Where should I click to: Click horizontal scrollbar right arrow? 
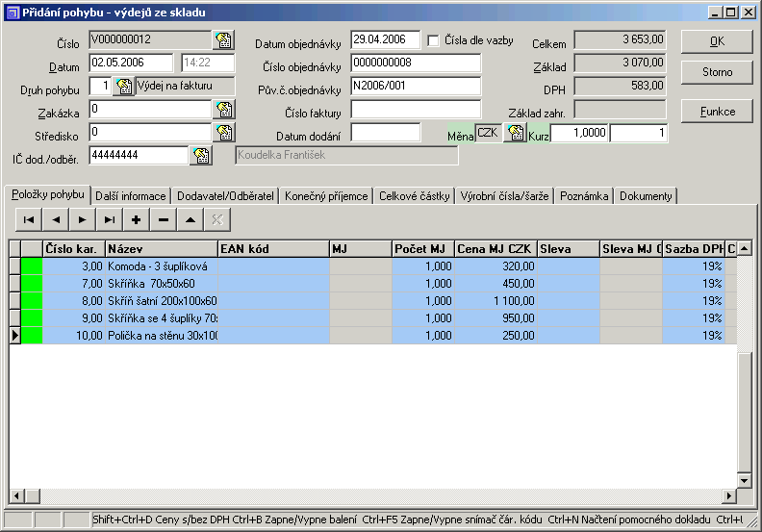[x=729, y=496]
